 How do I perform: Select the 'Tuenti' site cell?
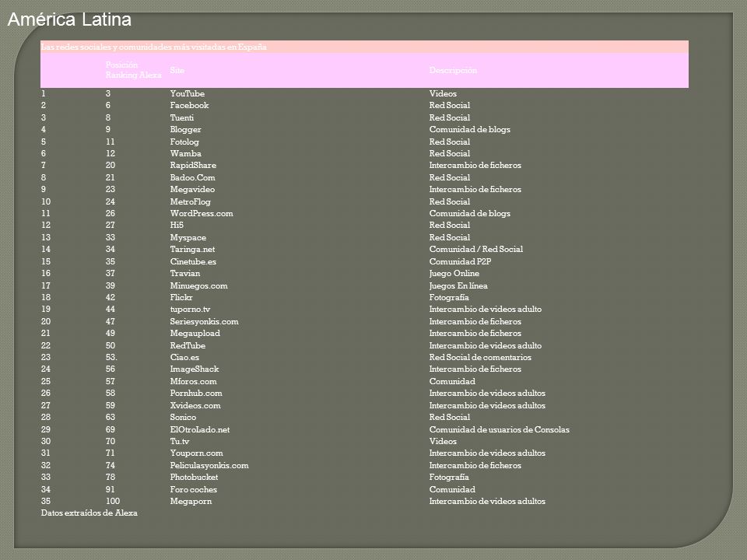tap(182, 117)
